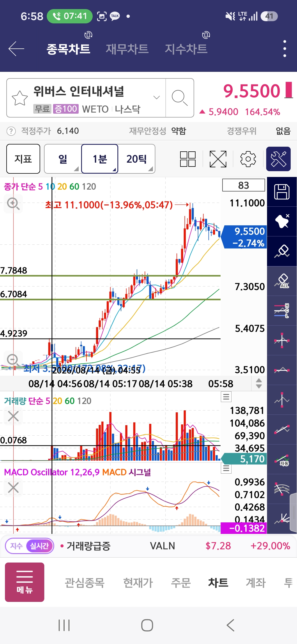Tap the 최고 11.1000 high annotation

[109, 205]
